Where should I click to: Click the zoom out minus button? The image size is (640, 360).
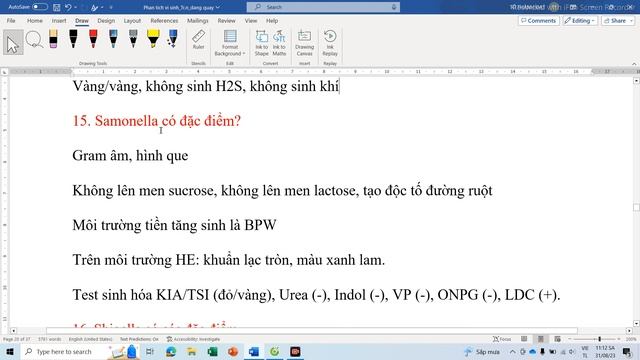[x=570, y=339]
